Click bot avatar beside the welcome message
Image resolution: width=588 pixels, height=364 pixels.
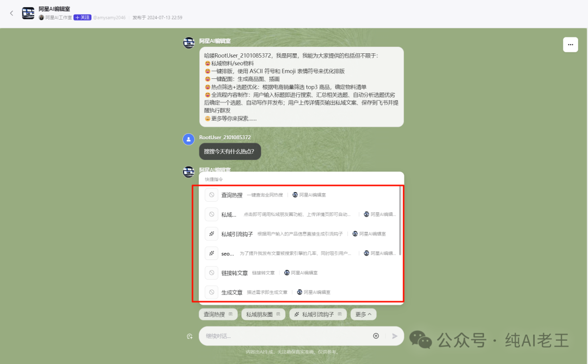click(188, 43)
